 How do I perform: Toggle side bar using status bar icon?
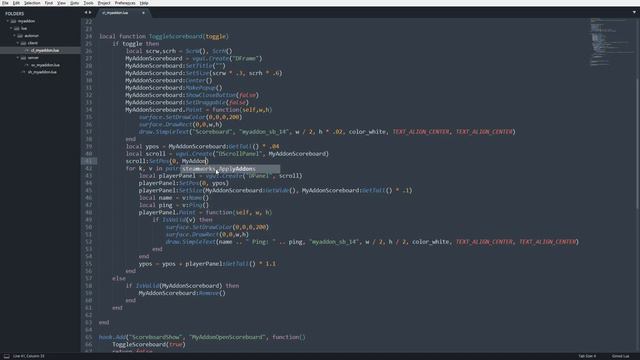tap(7, 356)
